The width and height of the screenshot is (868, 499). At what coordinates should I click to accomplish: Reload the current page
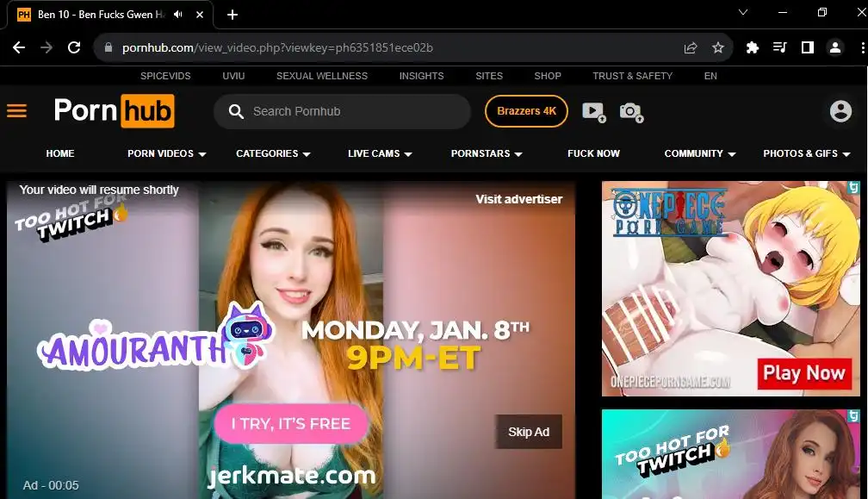[74, 47]
